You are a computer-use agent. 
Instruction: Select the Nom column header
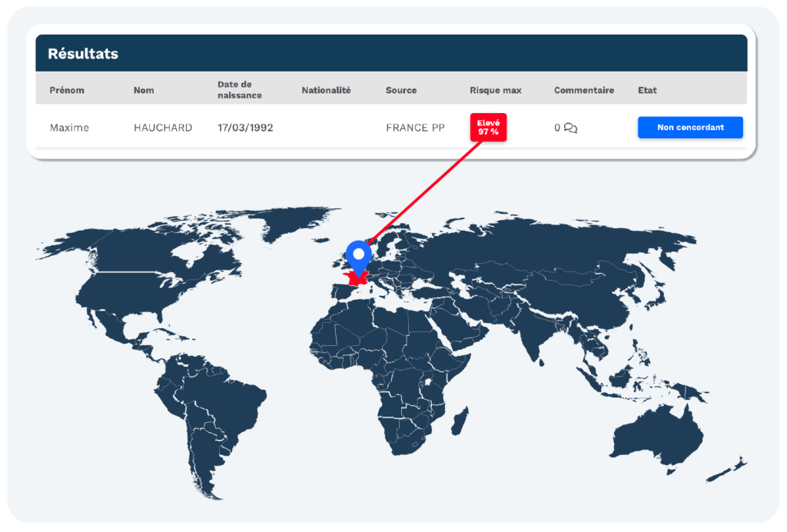(x=144, y=90)
